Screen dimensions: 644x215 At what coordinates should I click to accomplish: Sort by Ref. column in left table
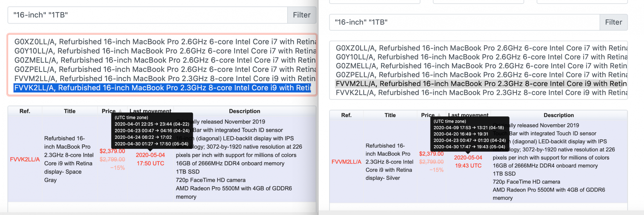(25, 111)
